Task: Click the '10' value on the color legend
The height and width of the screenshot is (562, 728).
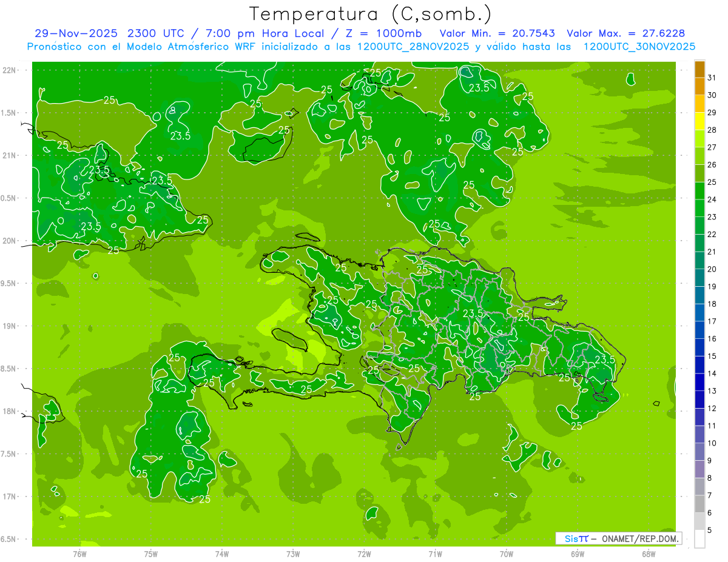Action: click(x=712, y=443)
